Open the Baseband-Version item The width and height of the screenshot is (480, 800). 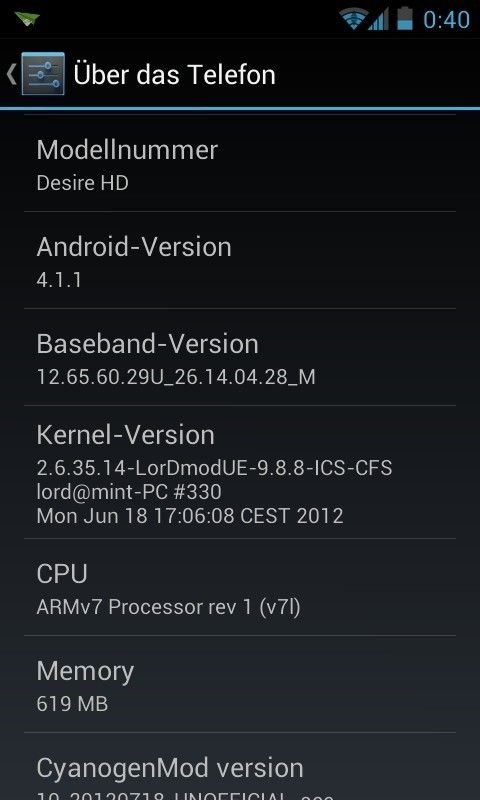[240, 357]
